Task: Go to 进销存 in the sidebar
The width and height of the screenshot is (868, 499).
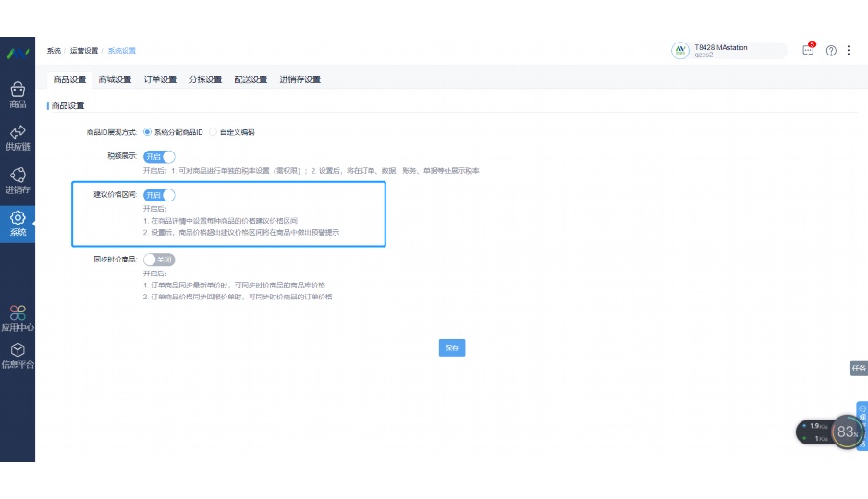Action: (x=18, y=179)
